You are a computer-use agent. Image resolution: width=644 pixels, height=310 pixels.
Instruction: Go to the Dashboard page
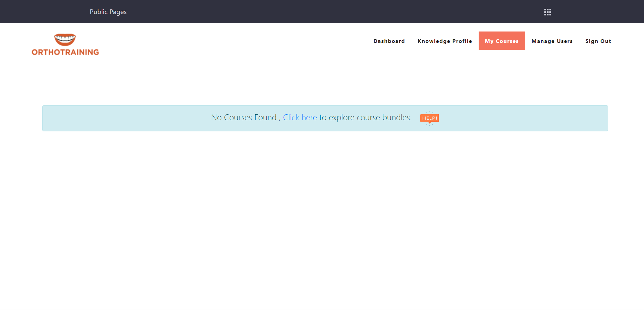tap(389, 41)
